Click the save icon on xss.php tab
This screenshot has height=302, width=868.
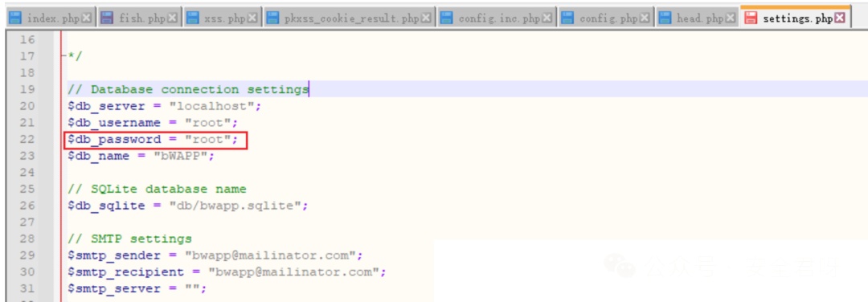(x=193, y=18)
